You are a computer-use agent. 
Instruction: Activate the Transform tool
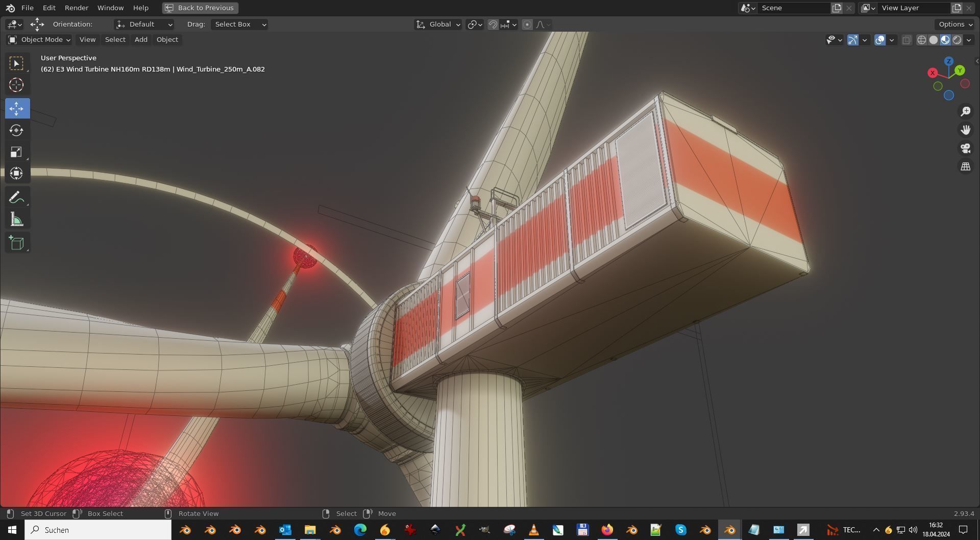(17, 173)
